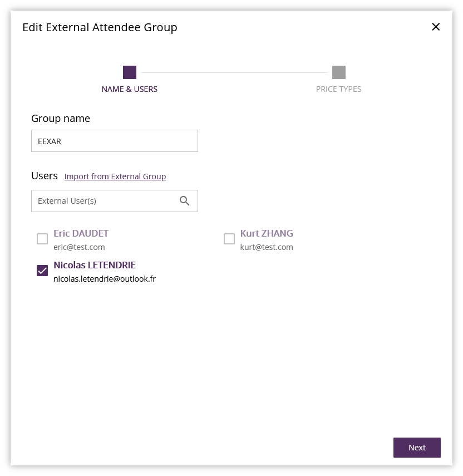463x476 pixels.
Task: Click the External User(s) search field
Action: [106, 201]
